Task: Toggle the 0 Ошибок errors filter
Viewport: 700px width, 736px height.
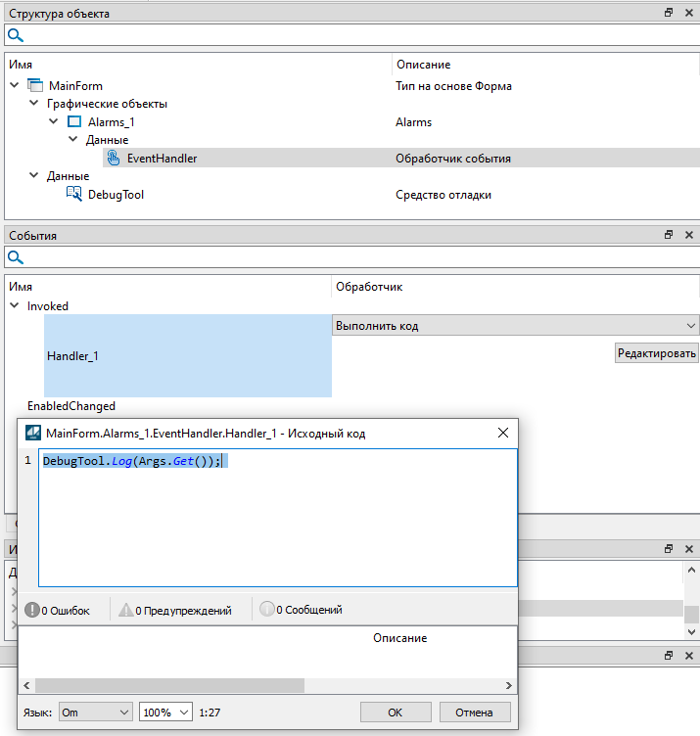Action: tap(58, 611)
